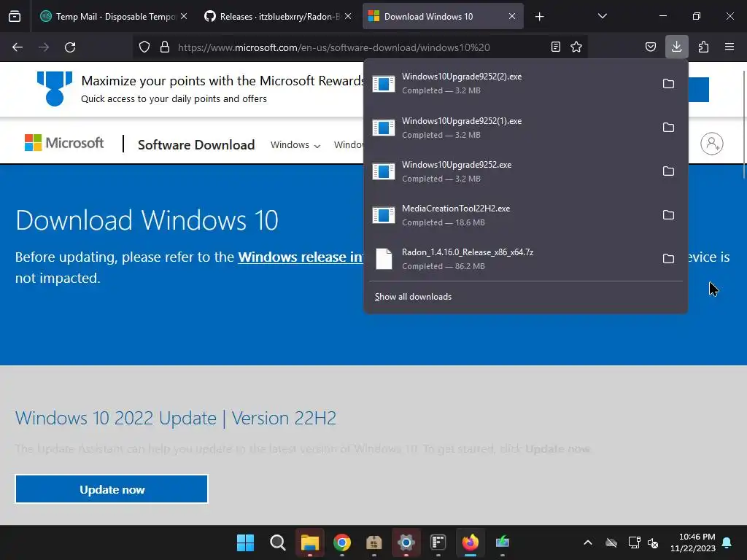The image size is (747, 560).
Task: Open the clock and date flyout
Action: pyautogui.click(x=693, y=542)
